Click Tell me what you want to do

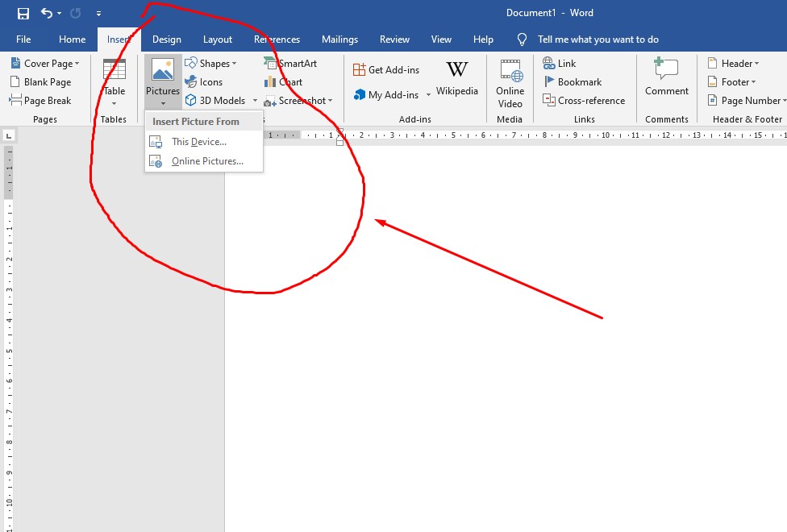coord(598,39)
